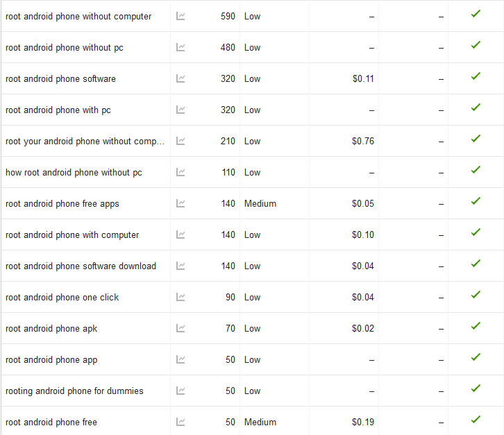Click Medium competition for 'root android phone free'
504x435 pixels.
tap(260, 422)
